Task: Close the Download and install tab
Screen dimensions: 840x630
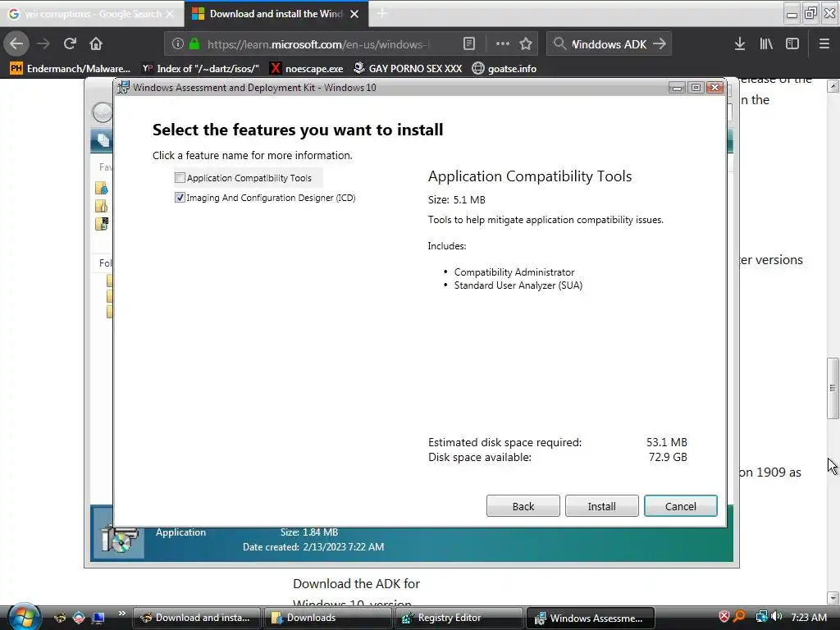Action: pos(354,14)
